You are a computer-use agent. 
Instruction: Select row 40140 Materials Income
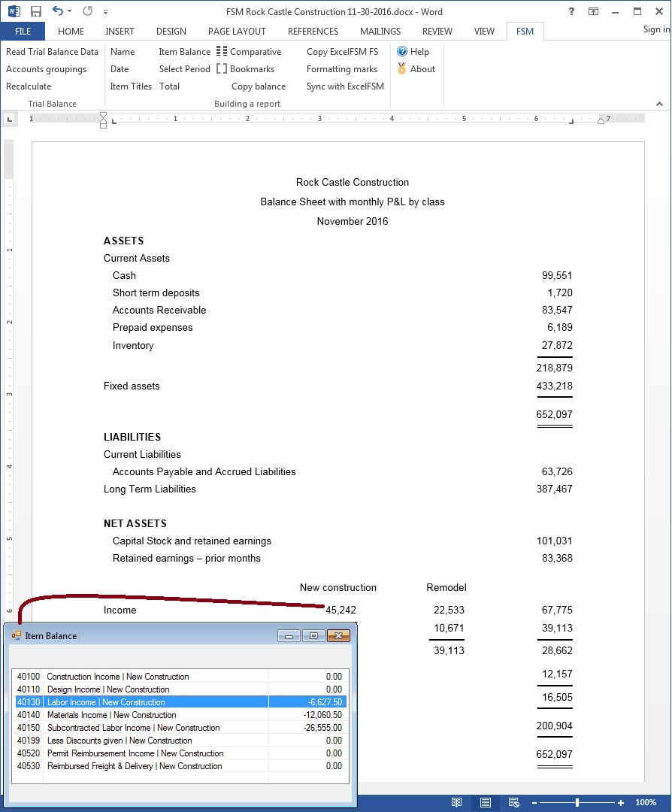180,715
